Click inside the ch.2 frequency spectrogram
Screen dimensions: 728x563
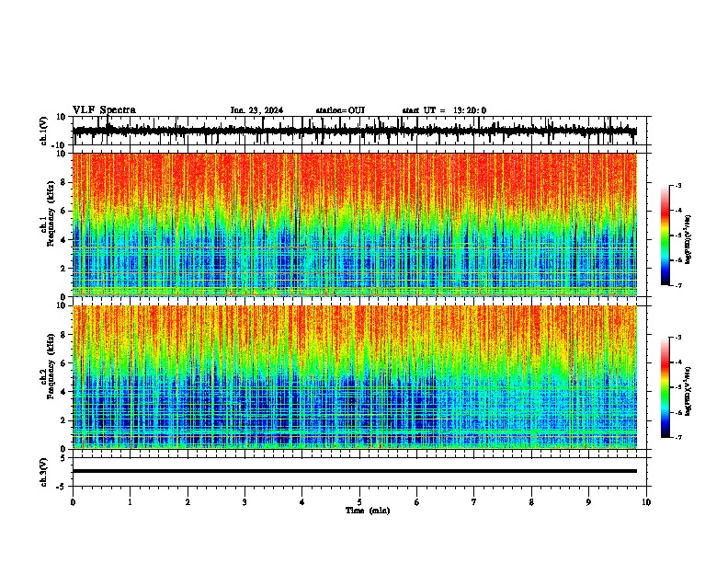tap(355, 377)
